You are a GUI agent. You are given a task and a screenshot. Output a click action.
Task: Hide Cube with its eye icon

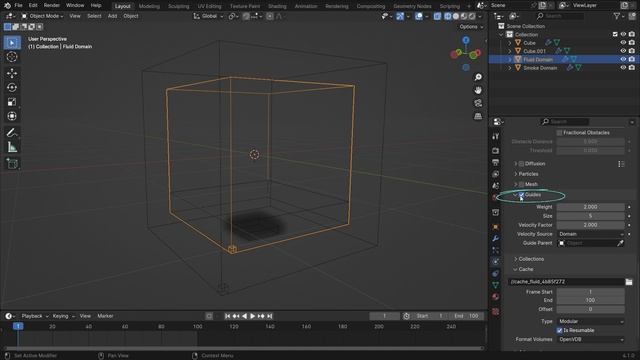click(x=623, y=43)
